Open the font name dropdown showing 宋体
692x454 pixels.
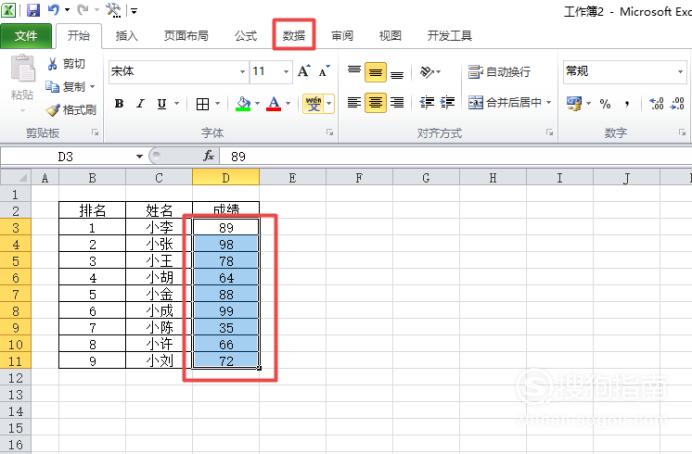click(x=242, y=71)
